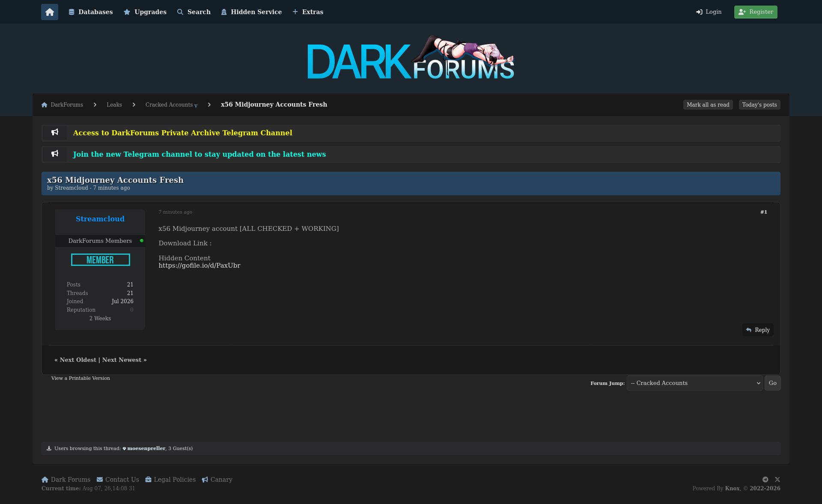Click the "Joined Jul 2026" date value
The image size is (822, 504).
click(122, 301)
